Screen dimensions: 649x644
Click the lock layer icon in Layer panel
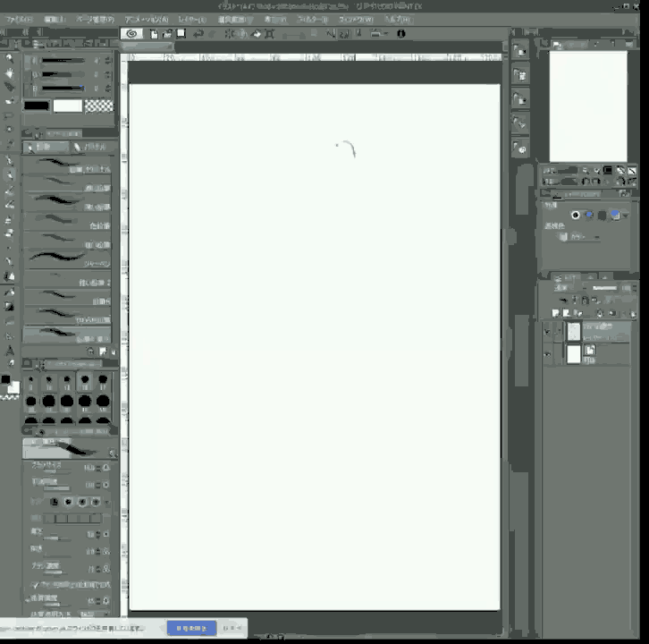[x=585, y=300]
